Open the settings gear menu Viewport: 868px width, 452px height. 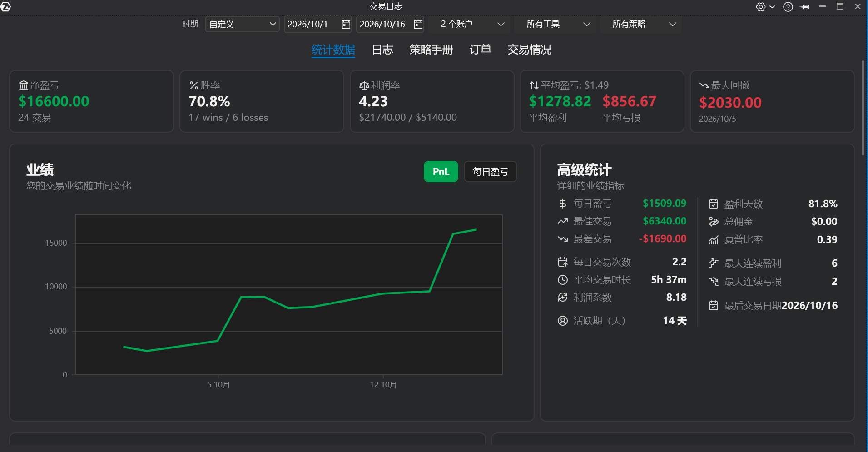761,7
